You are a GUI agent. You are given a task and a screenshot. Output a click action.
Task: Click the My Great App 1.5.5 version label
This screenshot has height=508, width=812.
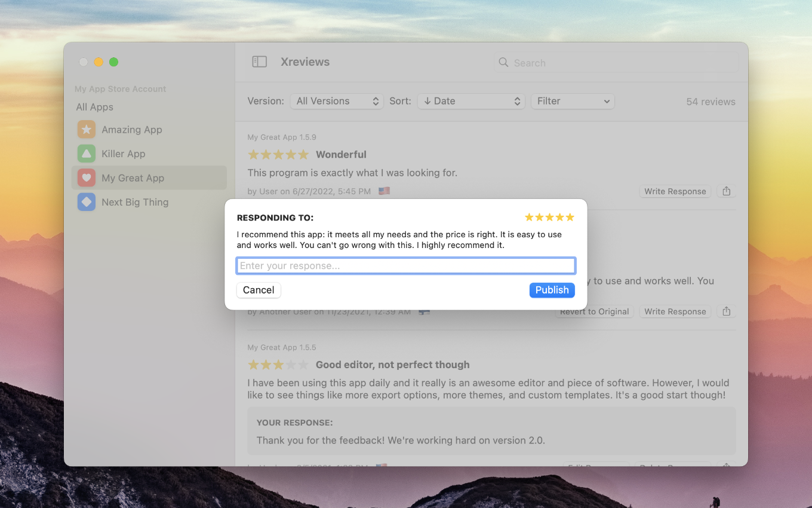click(x=282, y=347)
